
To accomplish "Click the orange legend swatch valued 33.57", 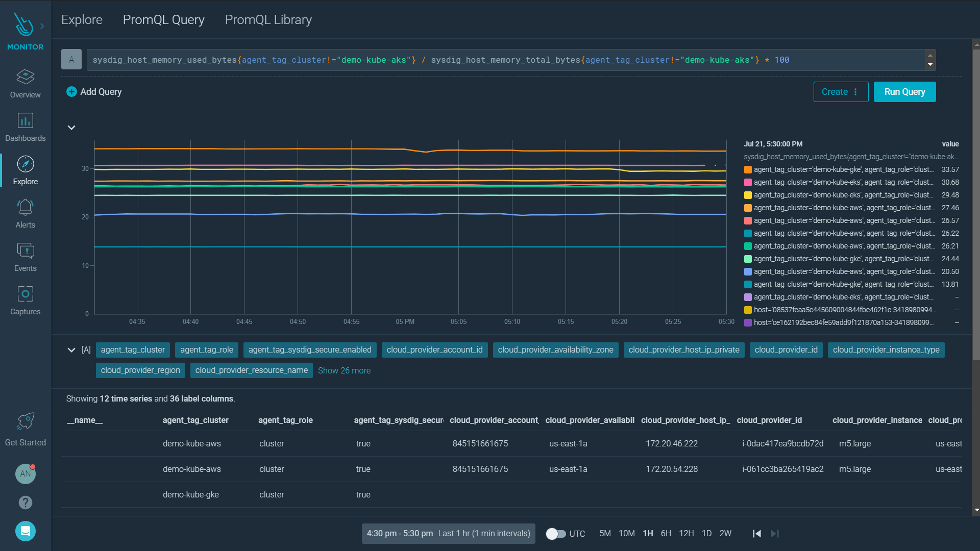I will [x=748, y=169].
